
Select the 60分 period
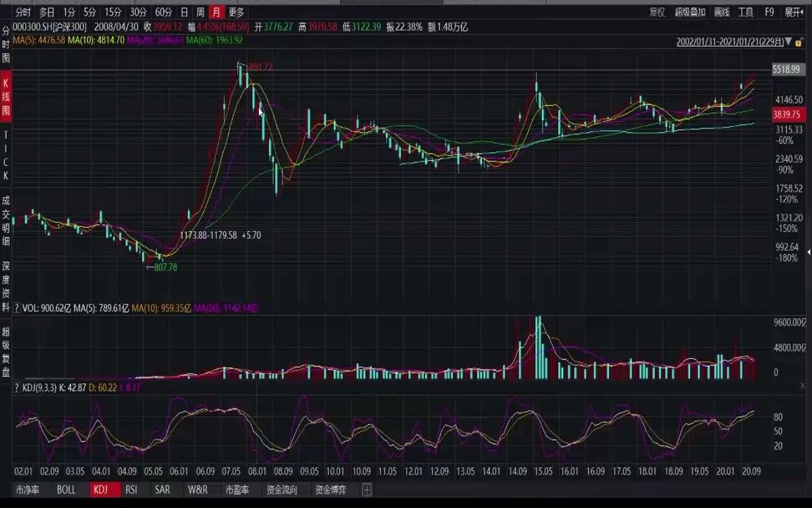[x=164, y=12]
